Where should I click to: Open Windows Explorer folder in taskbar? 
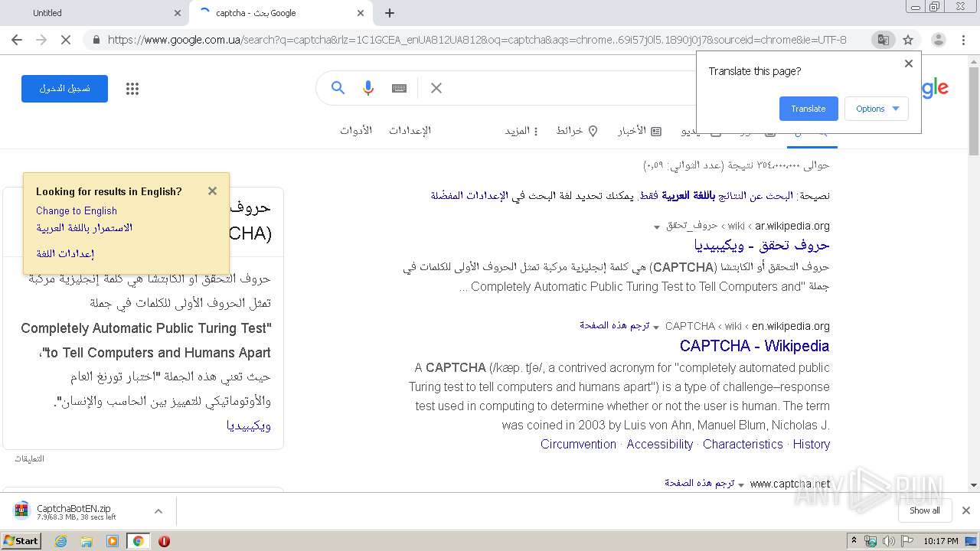[87, 541]
